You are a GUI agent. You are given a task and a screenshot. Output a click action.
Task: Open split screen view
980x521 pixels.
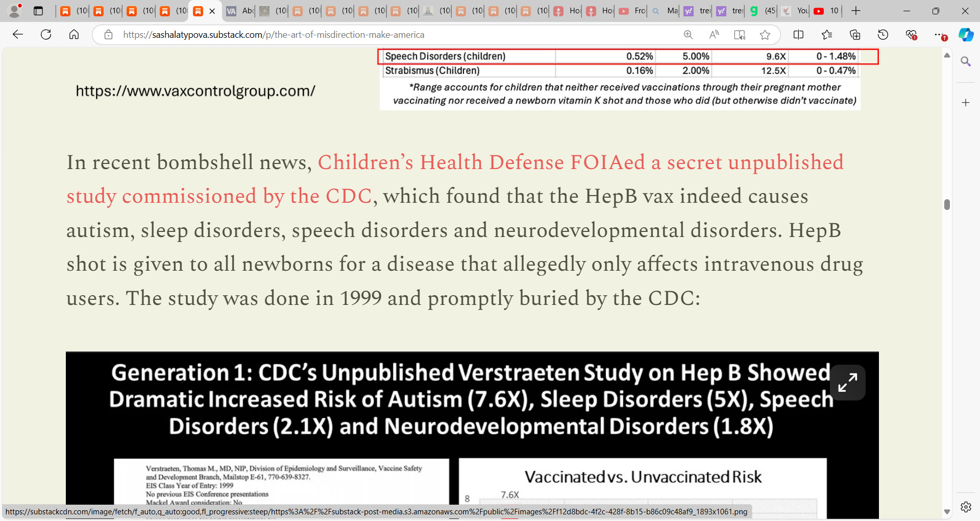[x=799, y=35]
